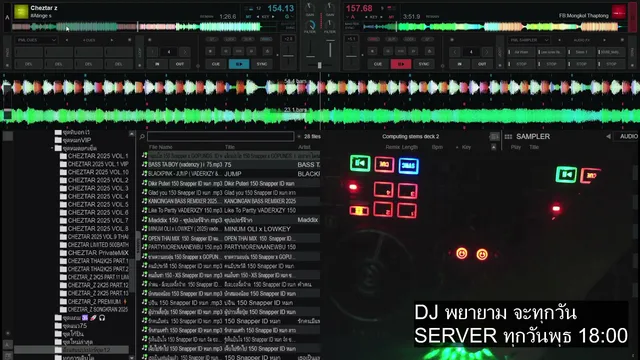Double the loop length on the right deck

coord(487,52)
